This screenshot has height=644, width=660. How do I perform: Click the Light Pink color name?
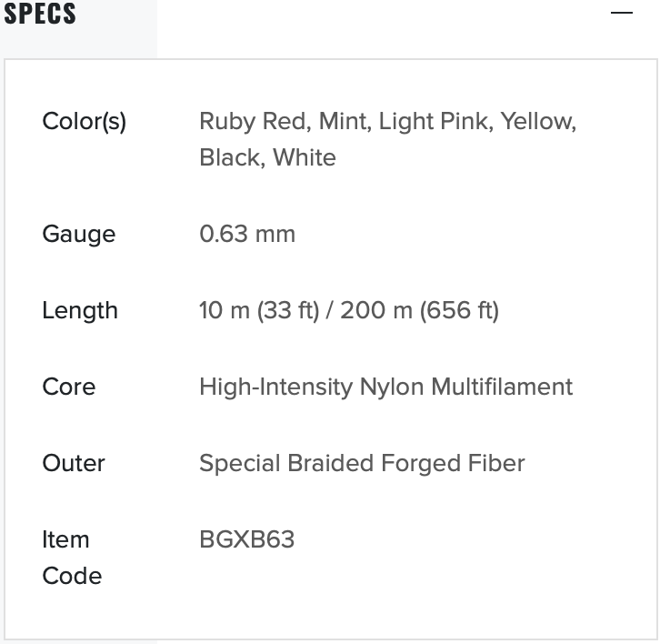point(432,121)
